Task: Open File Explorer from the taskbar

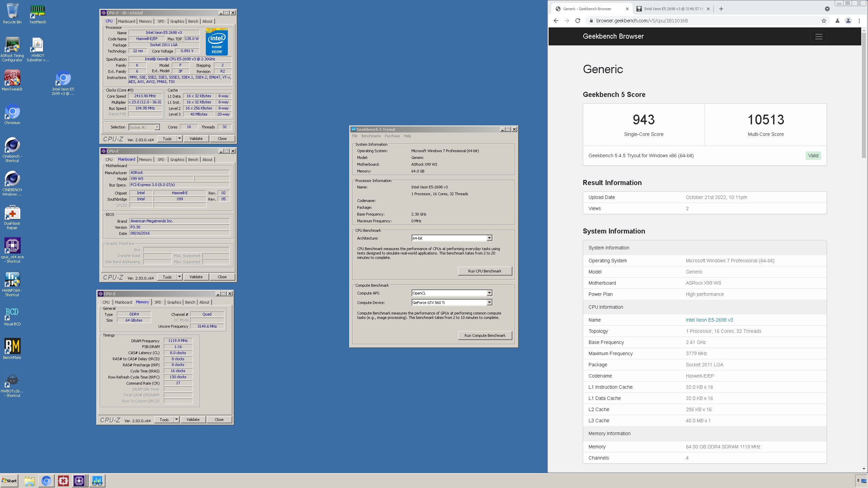Action: tap(29, 481)
